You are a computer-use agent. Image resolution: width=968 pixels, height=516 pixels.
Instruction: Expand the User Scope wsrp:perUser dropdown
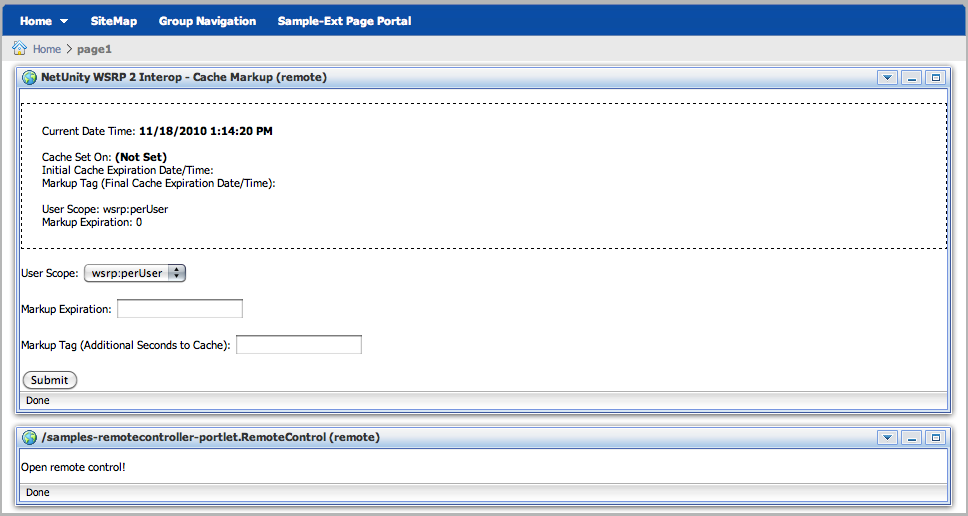[135, 273]
